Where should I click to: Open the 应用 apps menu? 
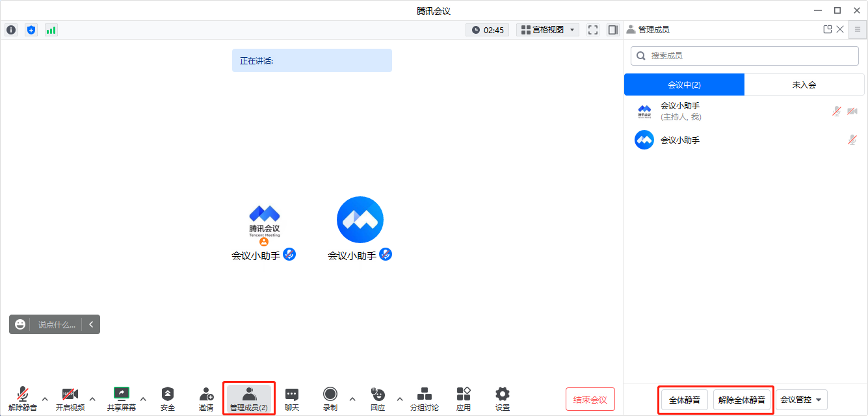[464, 398]
